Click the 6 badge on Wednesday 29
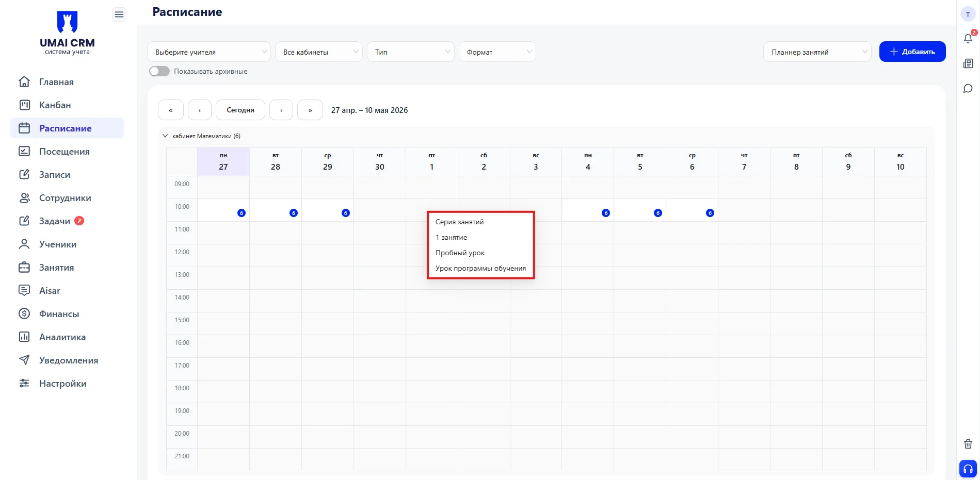Image resolution: width=980 pixels, height=480 pixels. pos(346,213)
